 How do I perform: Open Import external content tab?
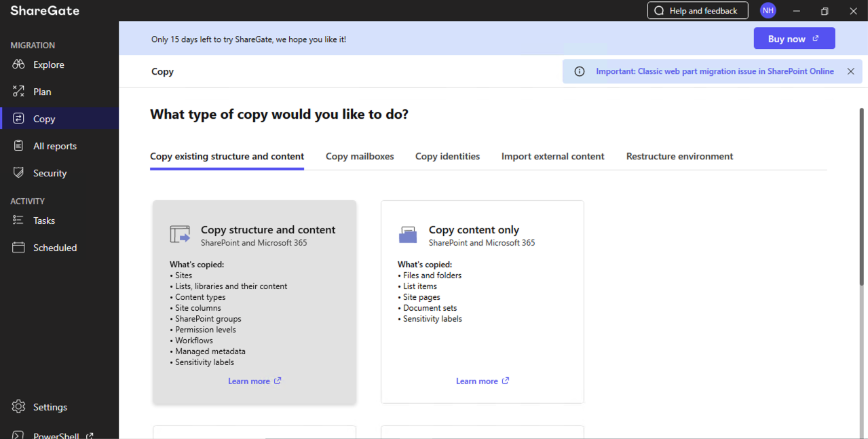(552, 156)
